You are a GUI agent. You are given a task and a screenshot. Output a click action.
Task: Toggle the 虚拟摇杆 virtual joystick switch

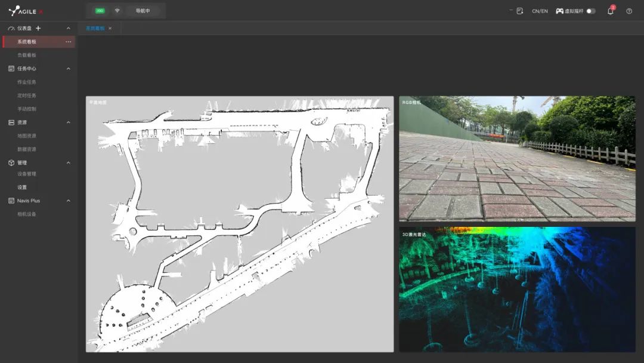590,11
